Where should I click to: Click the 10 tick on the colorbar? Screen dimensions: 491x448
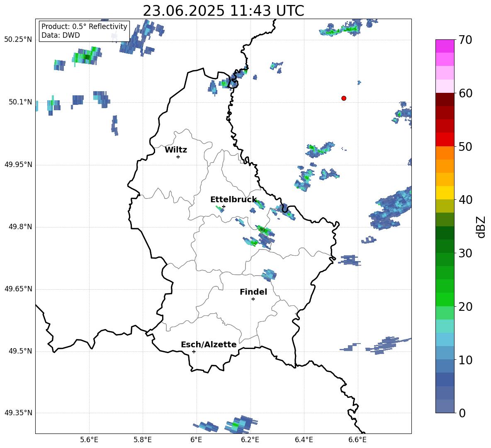click(x=465, y=360)
